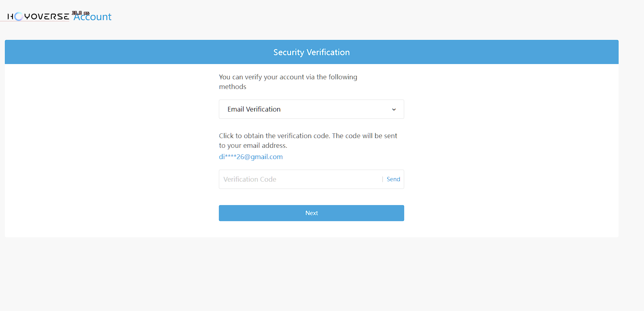This screenshot has width=644, height=311.
Task: Click the empty white area beneath Next button
Action: (x=311, y=230)
